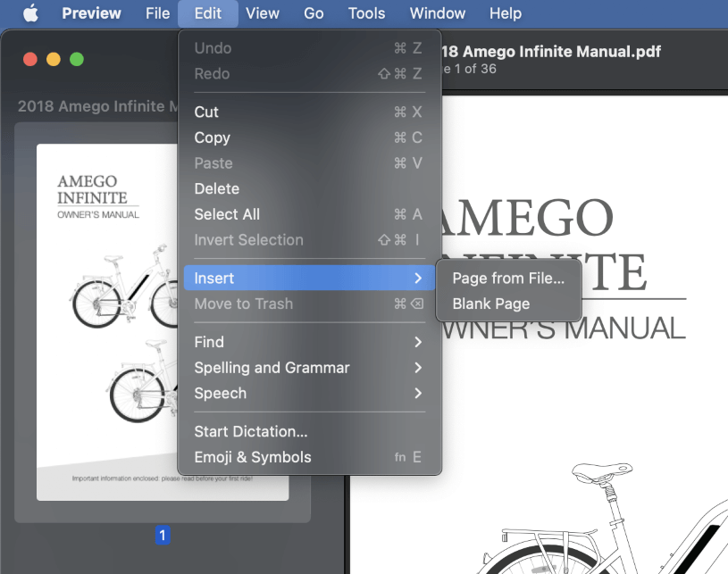Screen dimensions: 728x574
Task: Expand the Speech submenu
Action: pyautogui.click(x=309, y=393)
